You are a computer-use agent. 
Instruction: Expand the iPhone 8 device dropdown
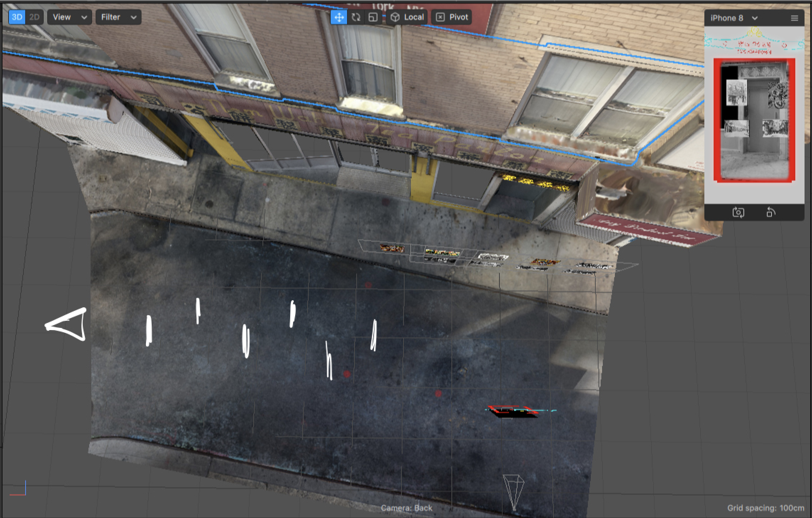pyautogui.click(x=734, y=18)
